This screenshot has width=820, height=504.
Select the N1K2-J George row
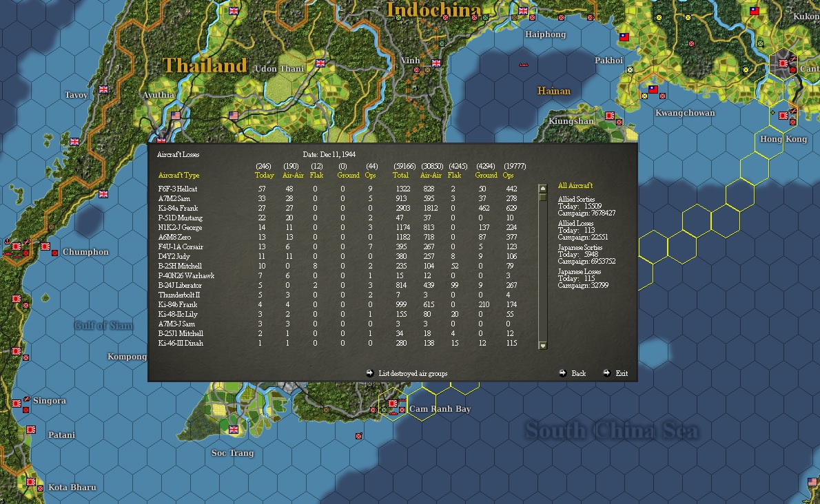pos(339,227)
